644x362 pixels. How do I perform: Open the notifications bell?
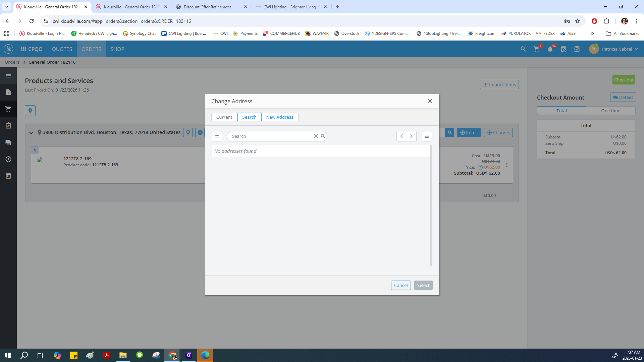click(x=550, y=49)
